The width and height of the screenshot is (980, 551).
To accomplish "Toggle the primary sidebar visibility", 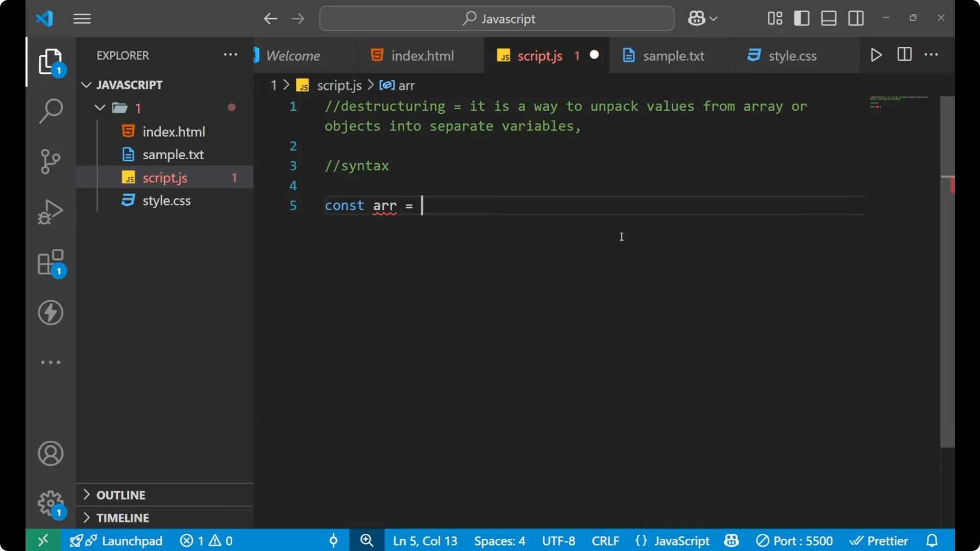I will click(801, 18).
